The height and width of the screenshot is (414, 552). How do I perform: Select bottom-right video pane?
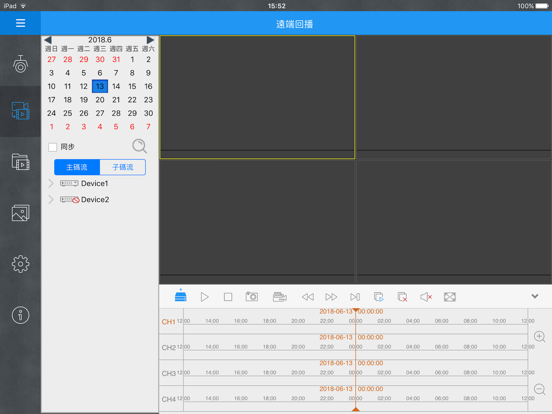click(x=454, y=221)
